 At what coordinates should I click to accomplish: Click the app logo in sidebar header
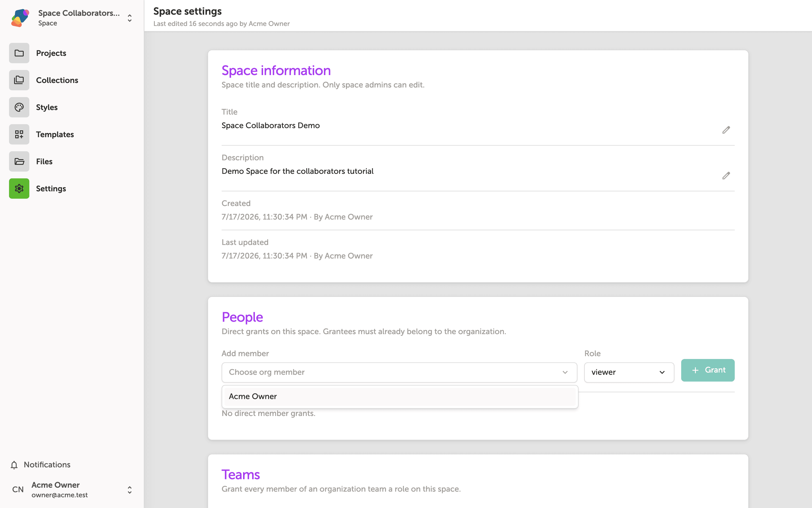(x=20, y=18)
